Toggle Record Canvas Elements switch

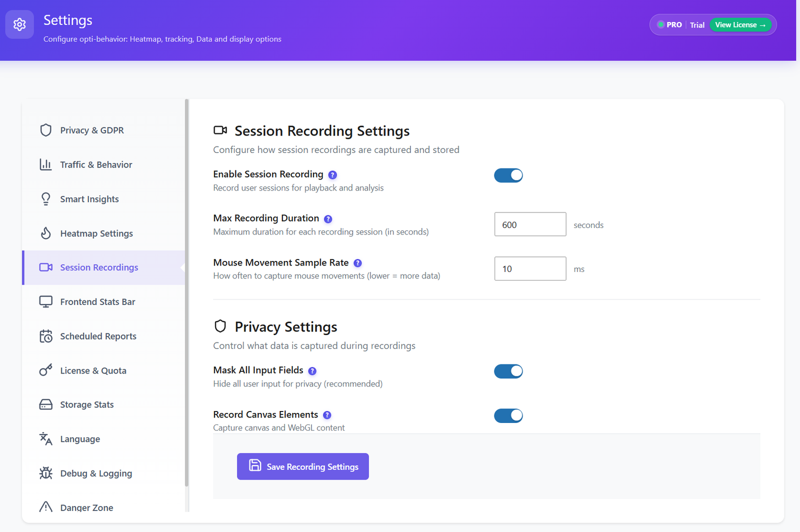point(508,415)
